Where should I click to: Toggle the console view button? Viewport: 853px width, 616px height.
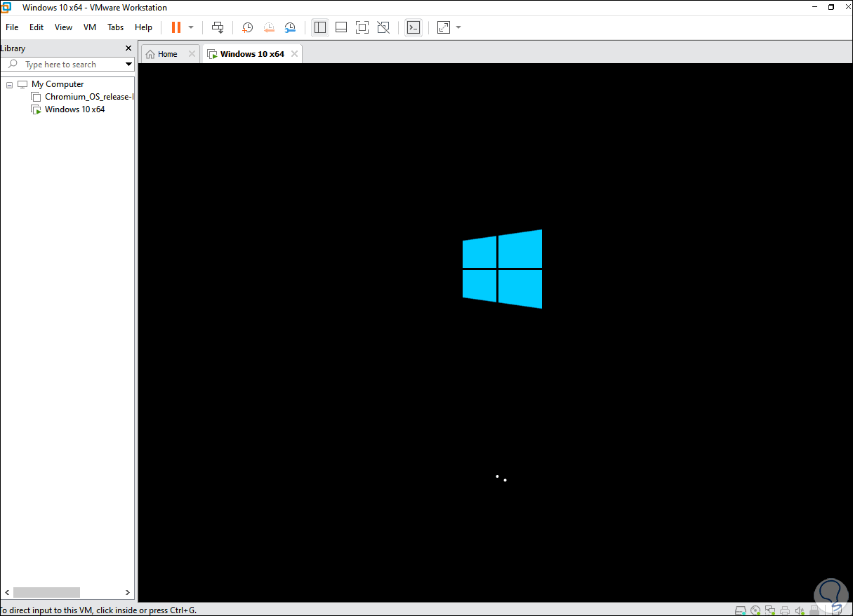(x=414, y=27)
